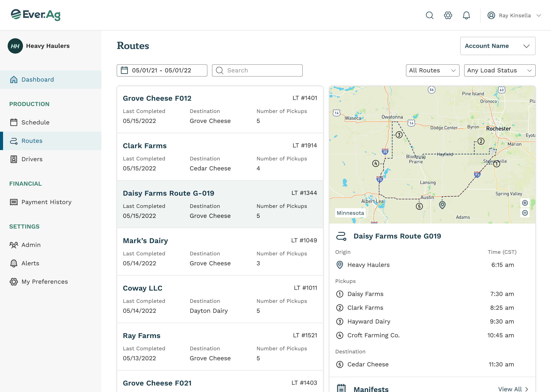Select the Daisy Farms Route G-019 card
This screenshot has height=392, width=551.
(220, 204)
